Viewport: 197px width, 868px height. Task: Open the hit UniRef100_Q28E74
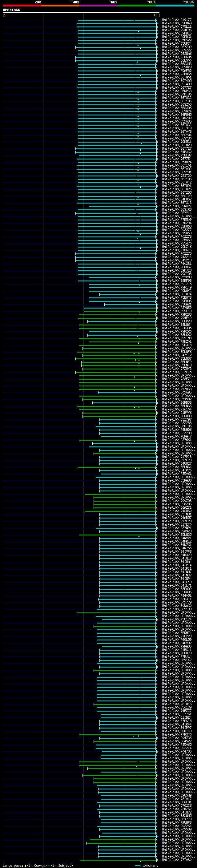pos(176,379)
